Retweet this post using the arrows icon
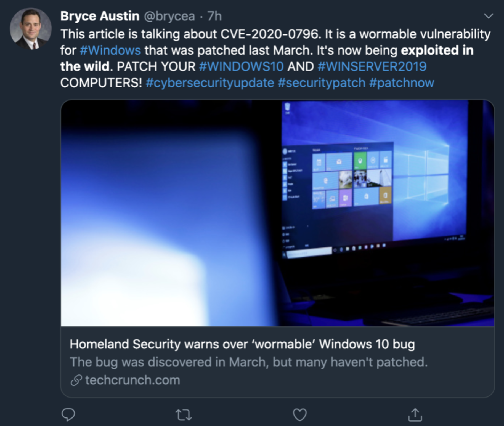Image resolution: width=504 pixels, height=426 pixels. [184, 415]
